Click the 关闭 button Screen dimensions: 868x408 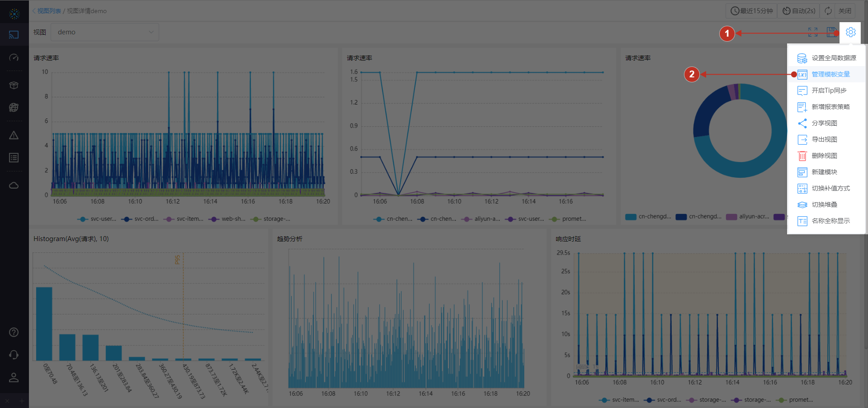[844, 11]
